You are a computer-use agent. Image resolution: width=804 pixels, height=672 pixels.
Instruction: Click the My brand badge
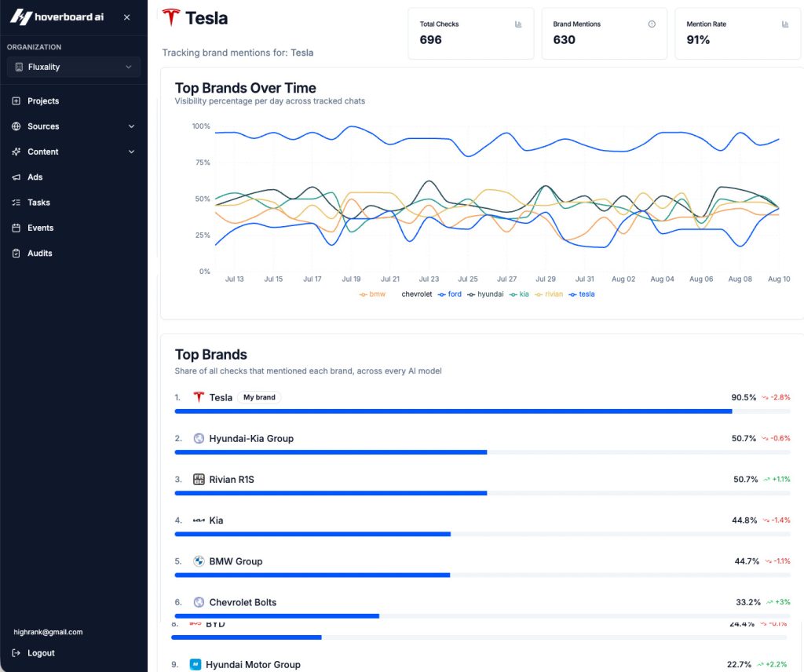pyautogui.click(x=259, y=397)
